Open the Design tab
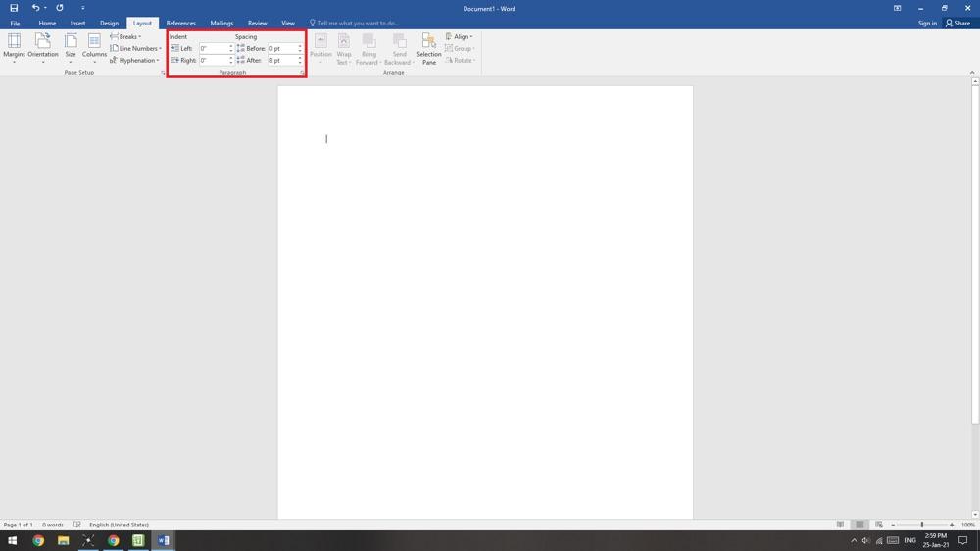The image size is (980, 551). tap(109, 23)
